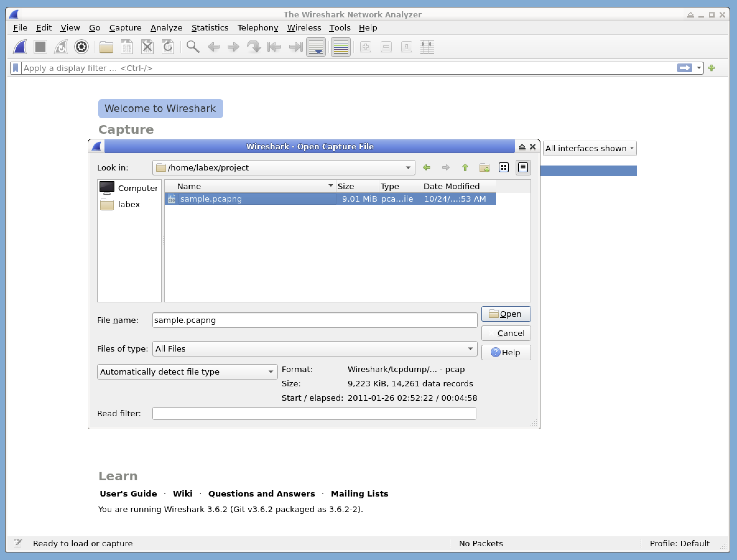Zoom in main window text icon
This screenshot has height=560, width=737.
pyautogui.click(x=366, y=47)
